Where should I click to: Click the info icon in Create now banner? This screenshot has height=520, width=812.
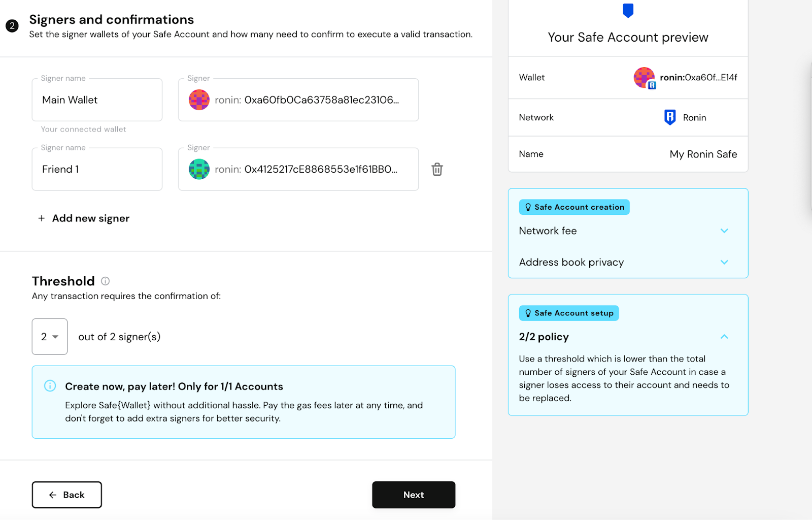click(50, 386)
